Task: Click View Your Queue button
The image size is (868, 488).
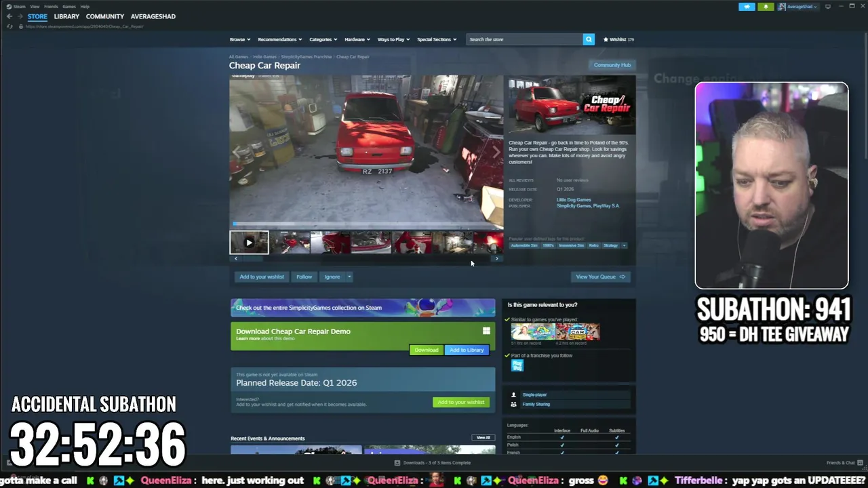Action: [600, 277]
